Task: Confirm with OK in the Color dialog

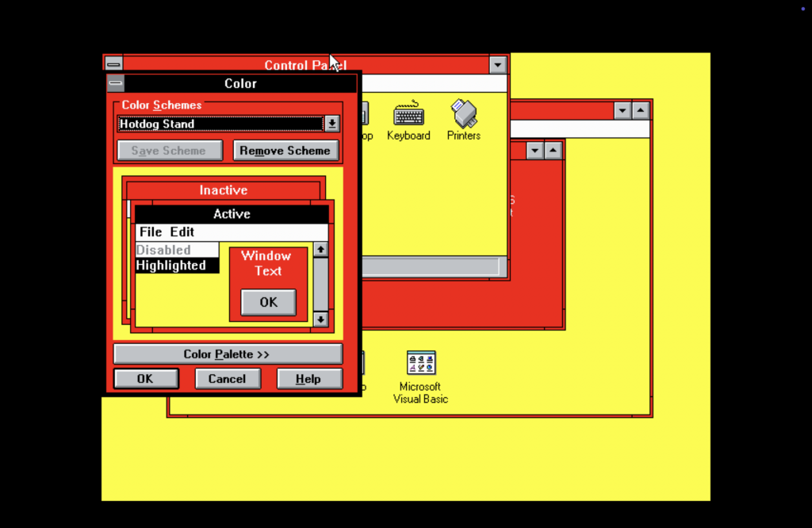Action: pos(146,378)
